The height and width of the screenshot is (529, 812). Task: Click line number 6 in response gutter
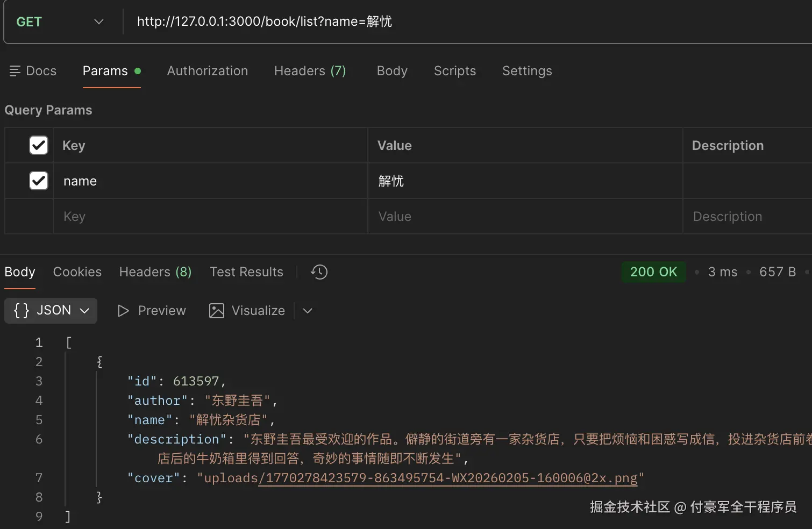pos(39,439)
